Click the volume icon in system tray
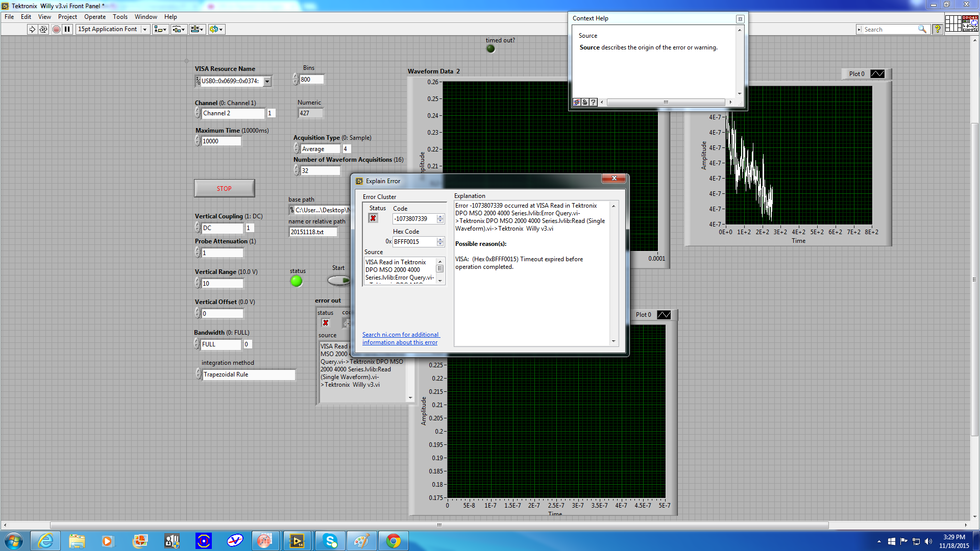 928,541
